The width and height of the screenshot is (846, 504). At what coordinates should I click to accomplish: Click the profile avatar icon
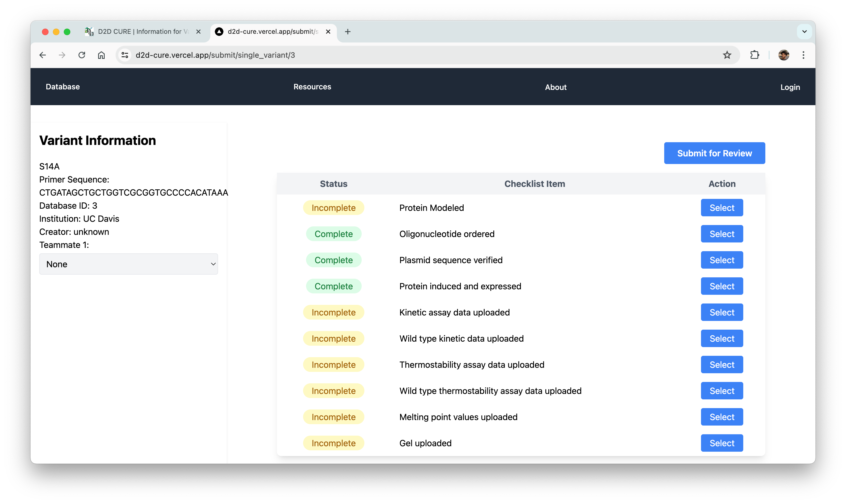[x=784, y=55]
